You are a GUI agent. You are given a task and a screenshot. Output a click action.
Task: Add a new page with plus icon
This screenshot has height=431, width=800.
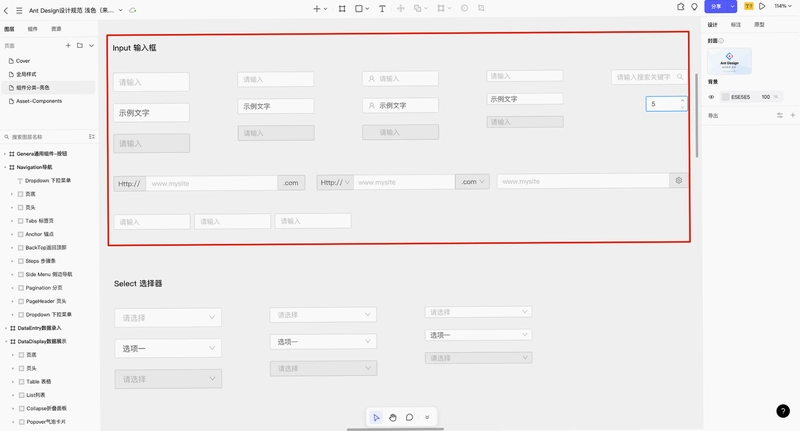tap(68, 45)
